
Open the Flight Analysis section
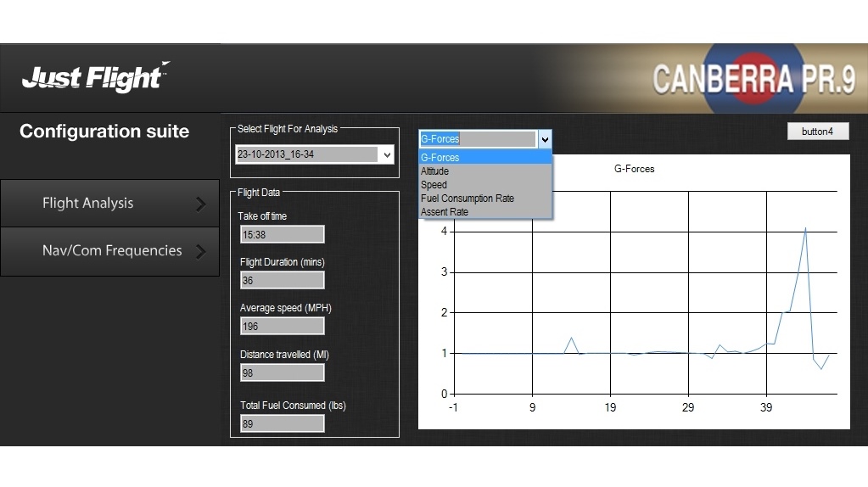coord(109,203)
